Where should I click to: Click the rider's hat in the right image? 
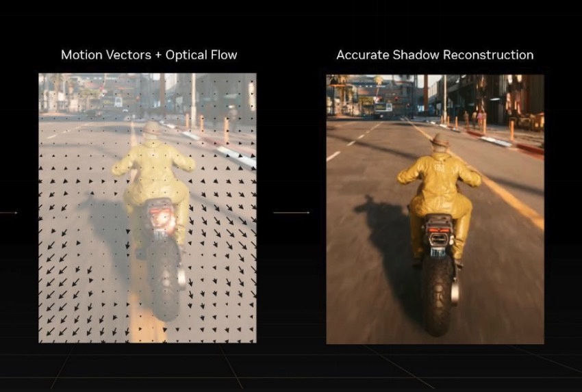(x=438, y=142)
